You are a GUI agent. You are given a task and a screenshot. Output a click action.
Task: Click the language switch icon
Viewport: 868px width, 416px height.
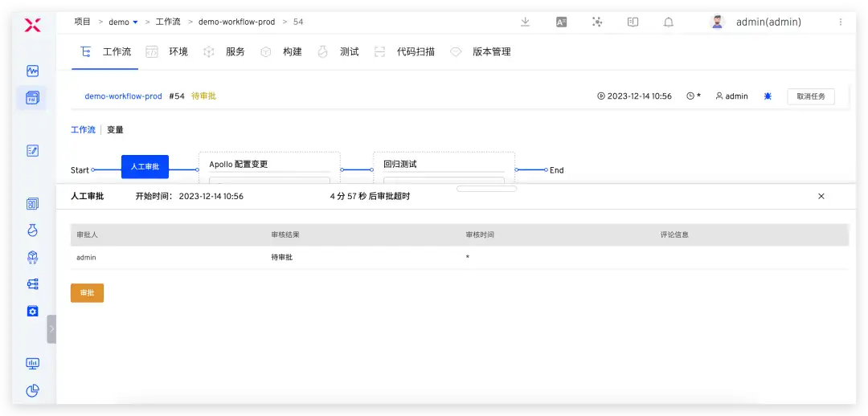pyautogui.click(x=561, y=22)
